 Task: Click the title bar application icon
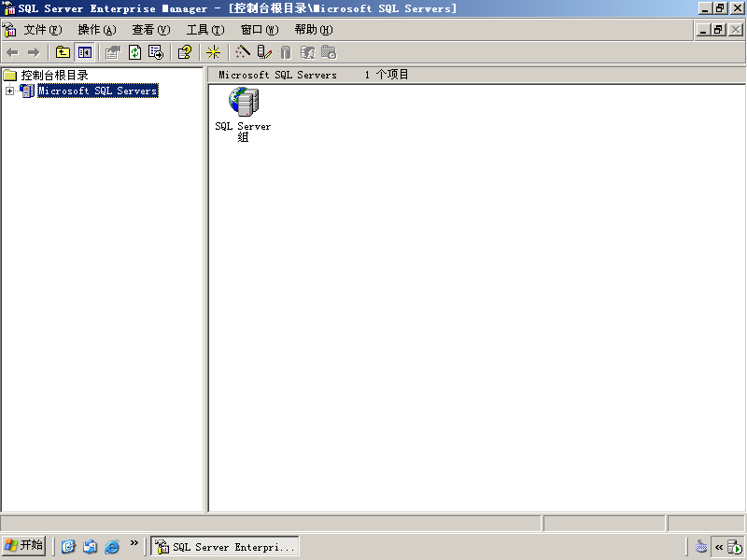pos(9,8)
